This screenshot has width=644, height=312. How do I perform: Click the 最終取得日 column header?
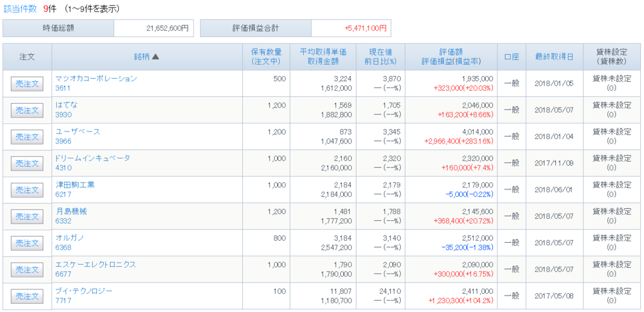coord(554,57)
